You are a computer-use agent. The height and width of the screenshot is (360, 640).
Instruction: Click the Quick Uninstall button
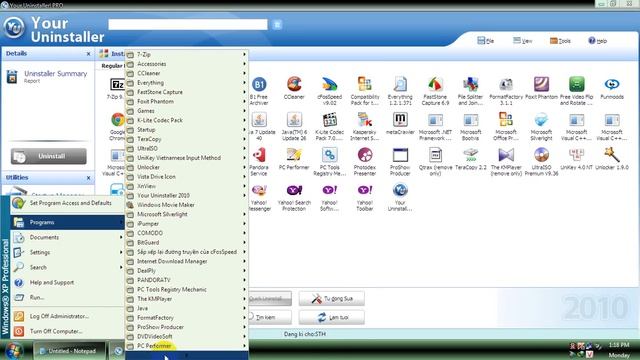pos(270,298)
